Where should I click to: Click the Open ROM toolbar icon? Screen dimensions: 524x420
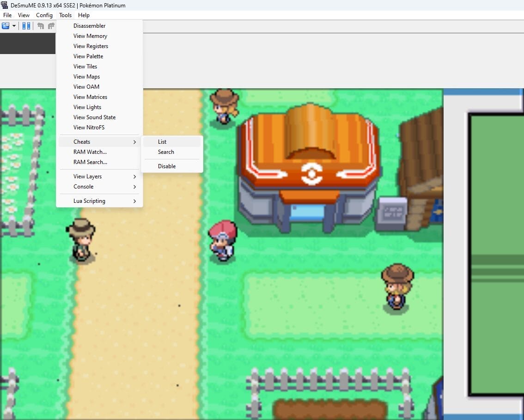point(6,26)
